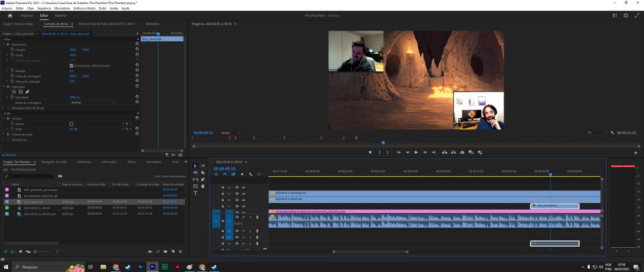Toggle lock on track V3
644x272 pixels.
(223, 199)
